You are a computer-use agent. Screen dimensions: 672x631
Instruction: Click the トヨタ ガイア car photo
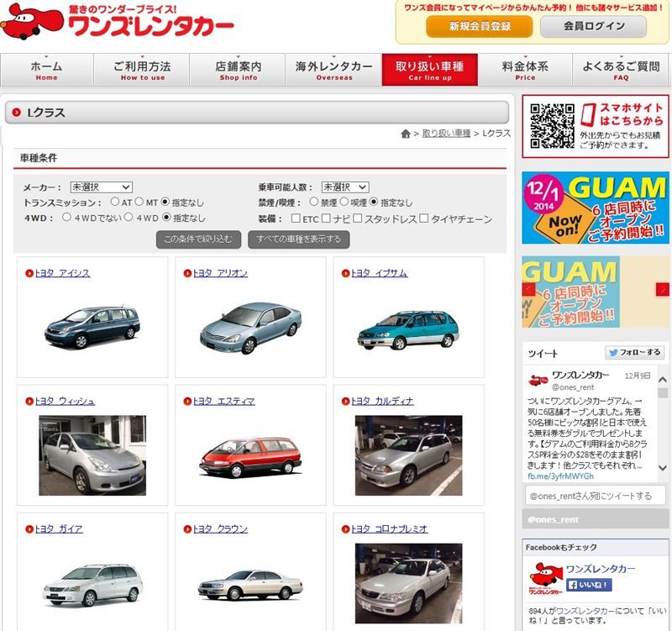[x=92, y=585]
